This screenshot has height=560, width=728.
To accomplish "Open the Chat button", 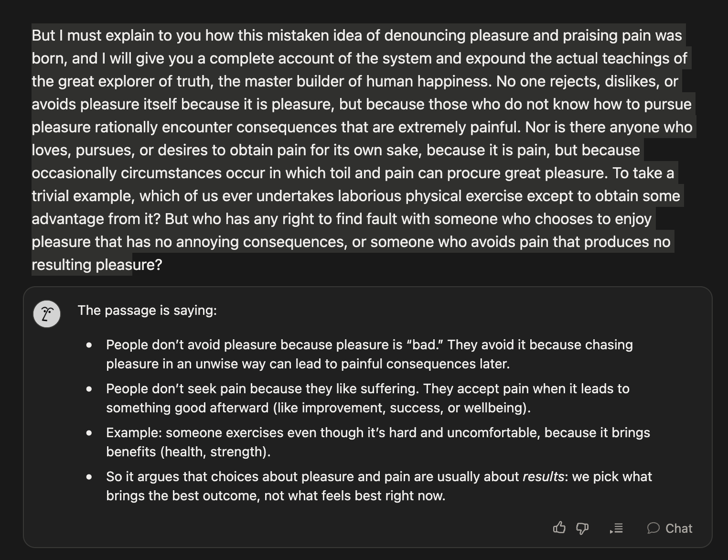I will (x=670, y=528).
